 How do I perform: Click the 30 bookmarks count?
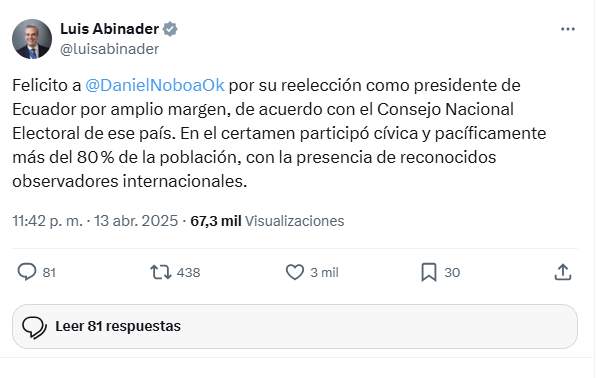pyautogui.click(x=452, y=273)
